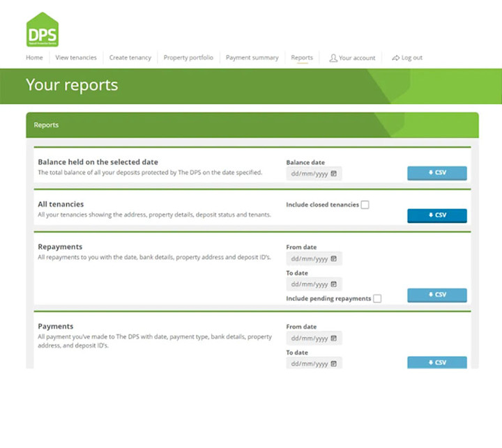Tick the Include pending repayments checkbox
Viewport: 502px width, 448px height.
(377, 299)
